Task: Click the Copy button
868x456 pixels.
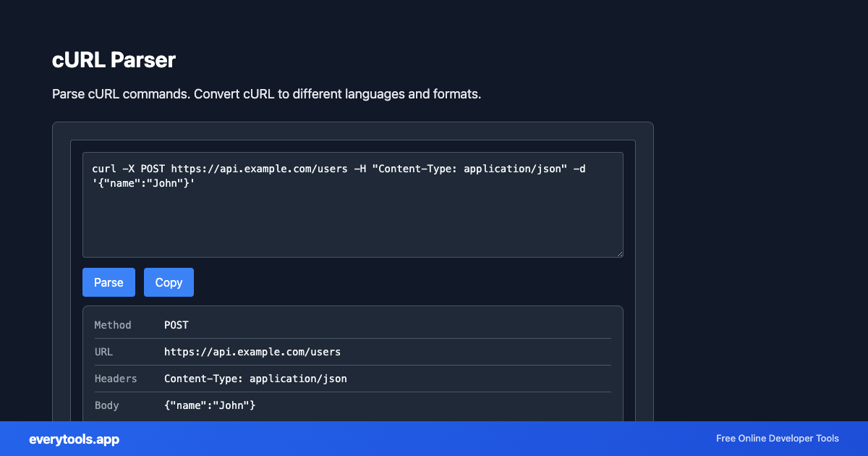Action: (169, 282)
